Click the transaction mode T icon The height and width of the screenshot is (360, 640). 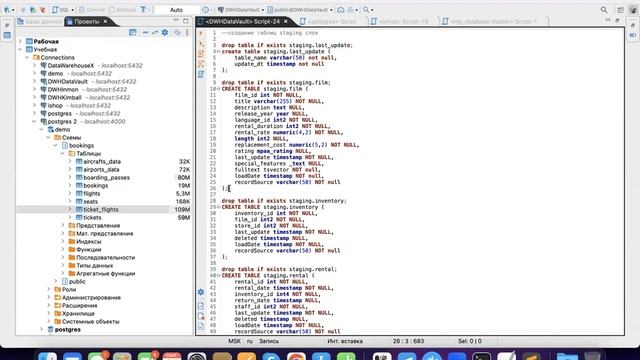tap(143, 10)
